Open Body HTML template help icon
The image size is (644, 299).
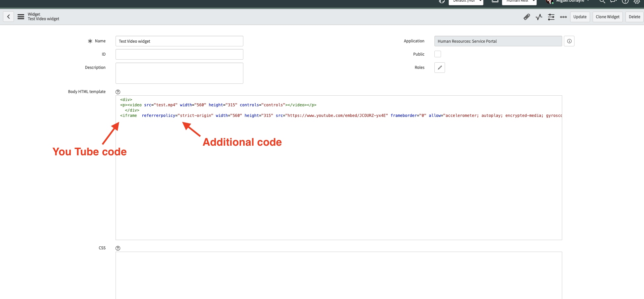click(118, 92)
